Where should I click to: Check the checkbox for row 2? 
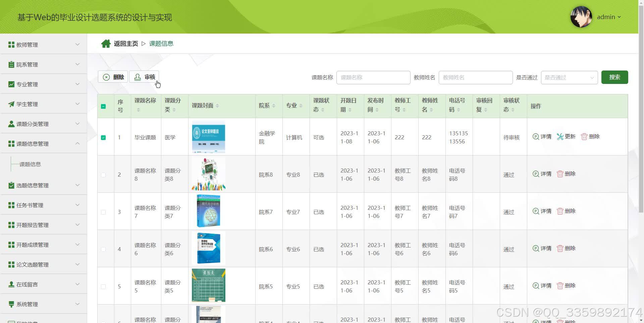103,175
